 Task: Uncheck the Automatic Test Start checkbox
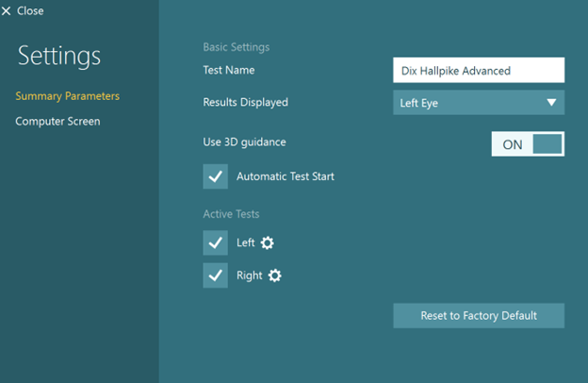pos(216,176)
